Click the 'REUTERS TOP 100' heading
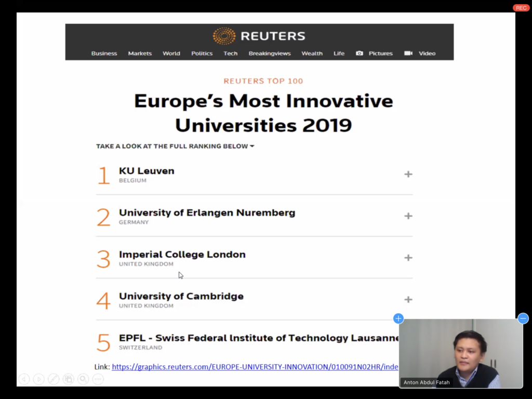This screenshot has height=399, width=532. pos(263,81)
